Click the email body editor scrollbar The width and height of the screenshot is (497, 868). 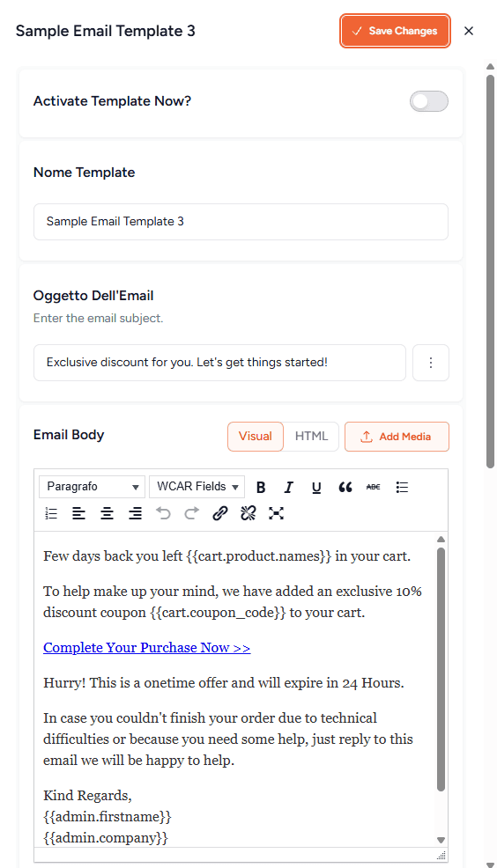[x=441, y=669]
